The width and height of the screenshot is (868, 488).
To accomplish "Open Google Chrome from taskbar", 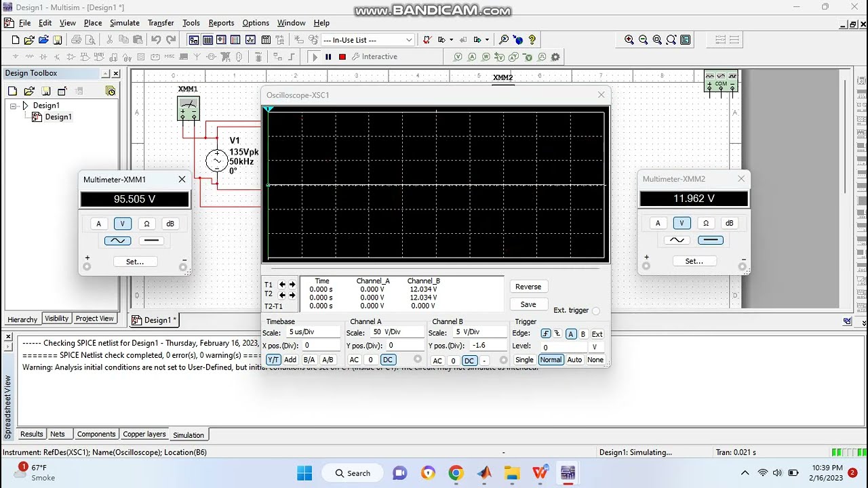I will [456, 473].
